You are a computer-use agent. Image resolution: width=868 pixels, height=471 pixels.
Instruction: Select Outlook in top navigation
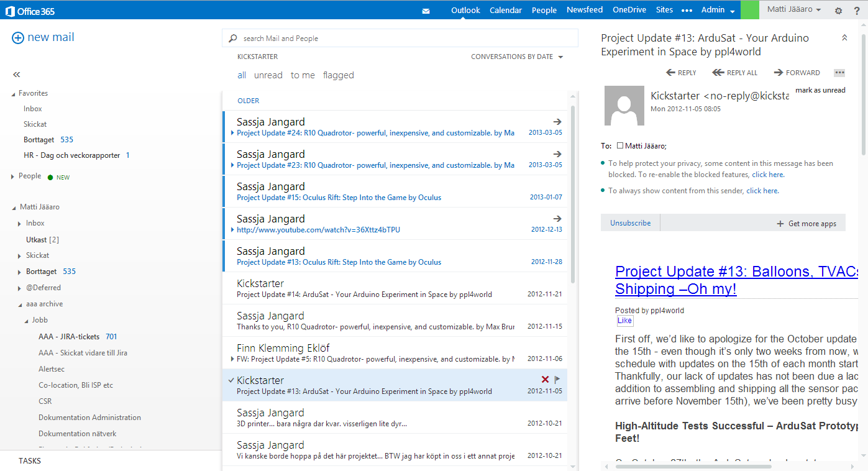(x=465, y=10)
